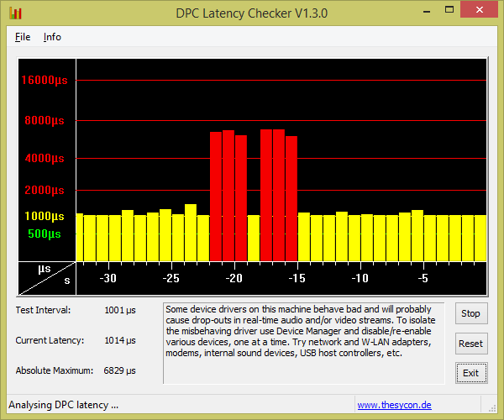This screenshot has height=420, width=504.
Task: Open the www.thesycon.de link
Action: coord(395,405)
